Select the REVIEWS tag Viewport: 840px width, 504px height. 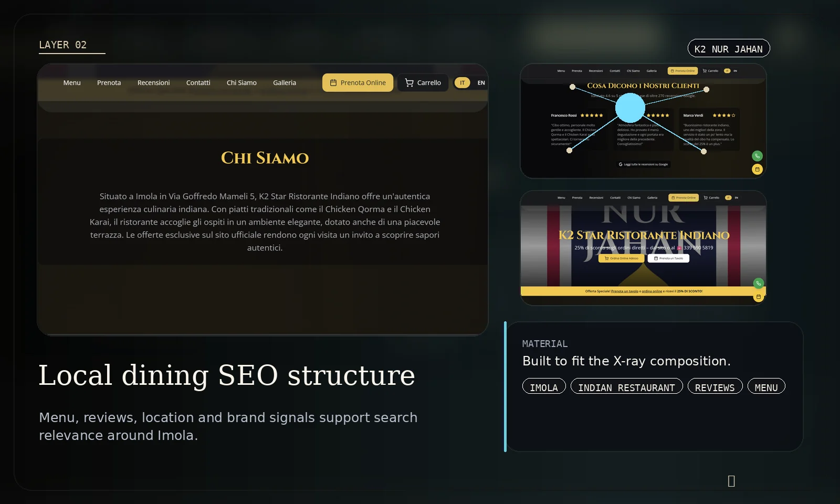(x=715, y=387)
